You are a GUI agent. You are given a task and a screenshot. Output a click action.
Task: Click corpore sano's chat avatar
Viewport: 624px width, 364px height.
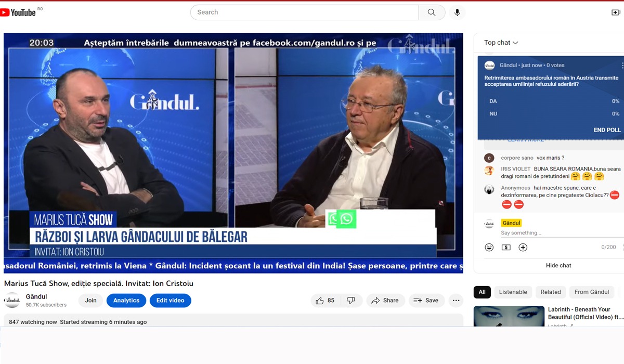click(489, 158)
